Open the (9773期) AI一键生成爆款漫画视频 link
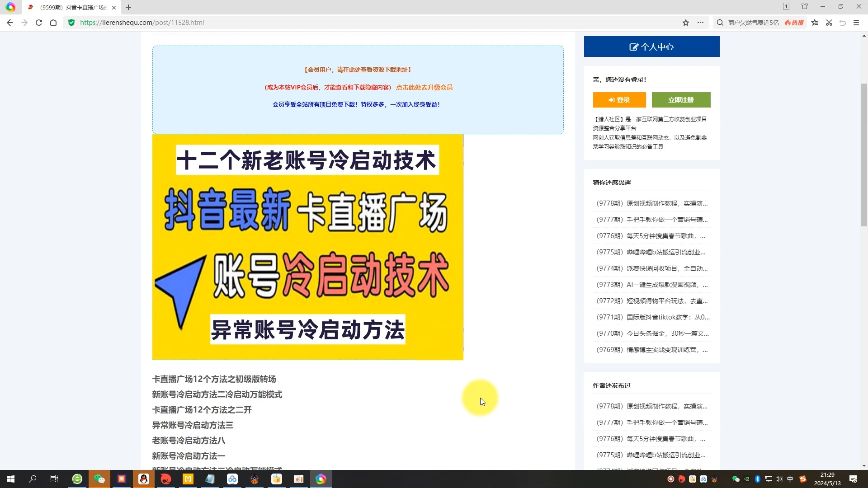Viewport: 868px width, 488px height. (x=652, y=285)
